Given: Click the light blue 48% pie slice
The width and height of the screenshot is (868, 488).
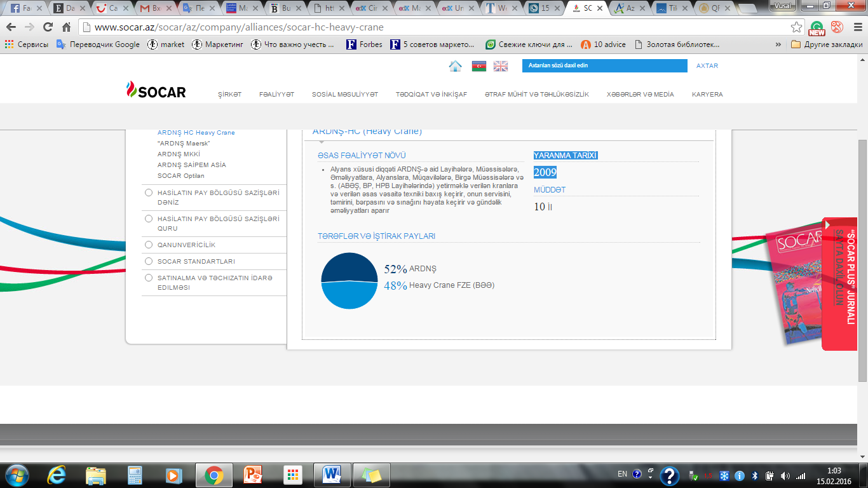Looking at the screenshot, I should [349, 296].
